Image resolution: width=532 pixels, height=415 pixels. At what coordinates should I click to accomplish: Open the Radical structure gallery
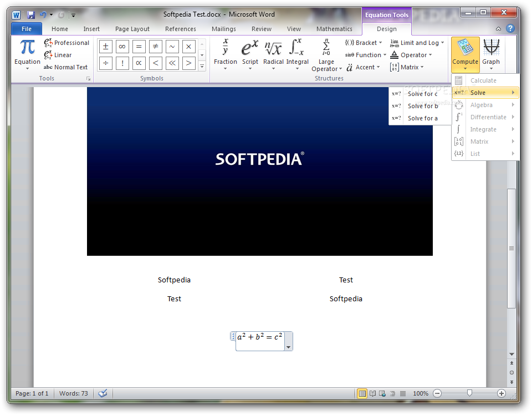click(x=273, y=54)
